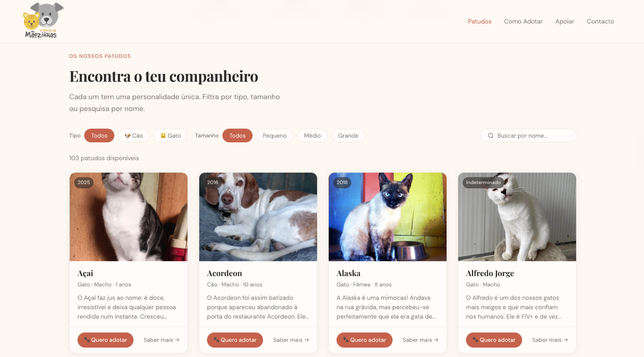This screenshot has width=644, height=357.
Task: Open the Mãozinhas shelter logo
Action: [x=43, y=20]
